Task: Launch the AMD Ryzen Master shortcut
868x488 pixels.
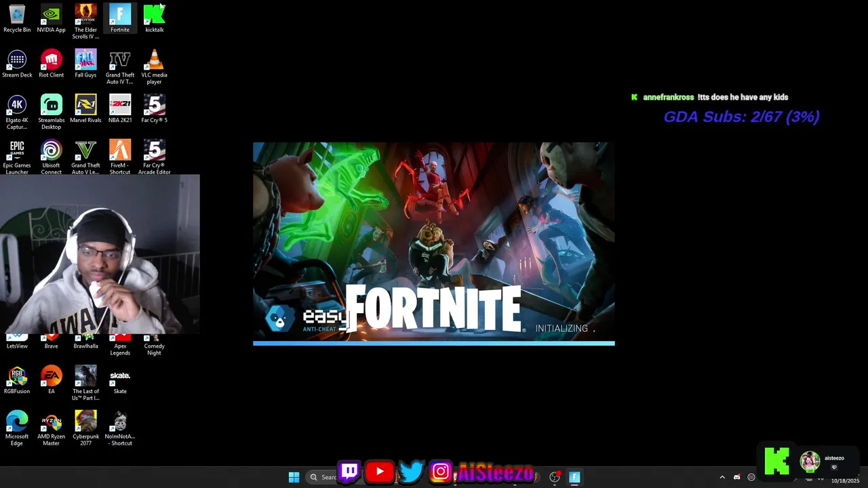Action: (x=51, y=428)
